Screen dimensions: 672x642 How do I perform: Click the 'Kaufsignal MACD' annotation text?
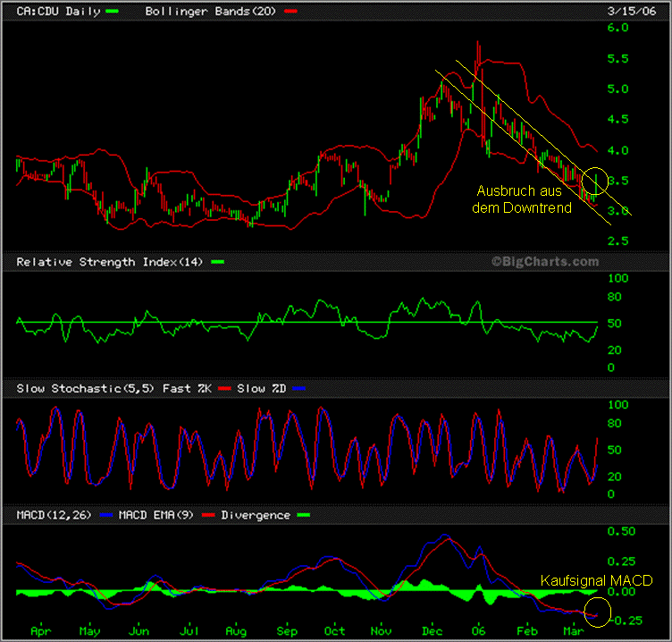pos(596,581)
